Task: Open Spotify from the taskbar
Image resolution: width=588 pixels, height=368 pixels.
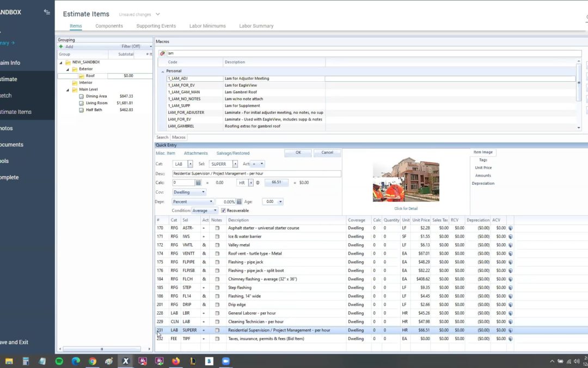Action: tap(59, 361)
